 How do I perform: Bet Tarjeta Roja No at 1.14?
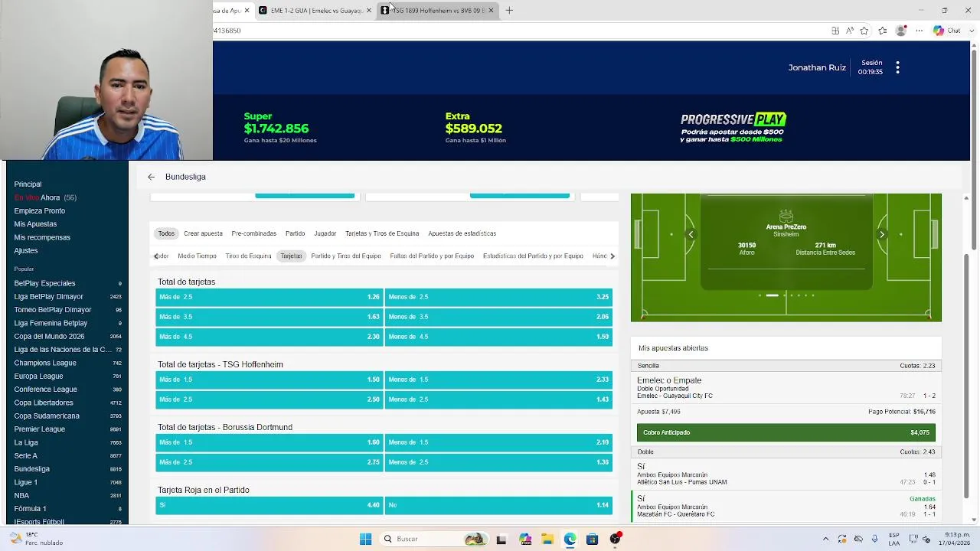point(498,505)
